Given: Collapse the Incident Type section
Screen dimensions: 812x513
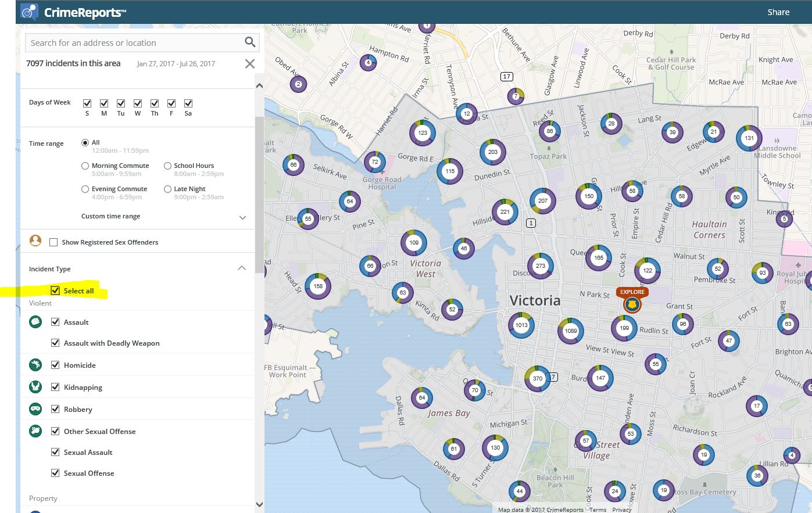Looking at the screenshot, I should click(x=242, y=268).
